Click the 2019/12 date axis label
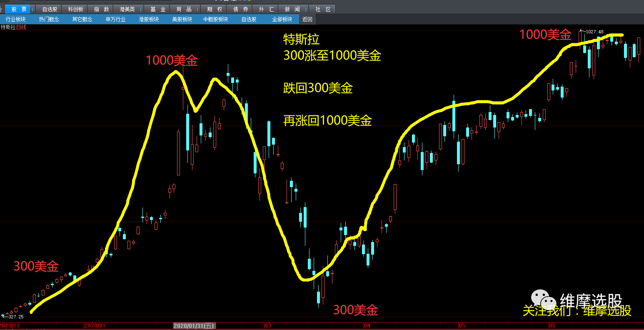This screenshot has width=644, height=330. pos(10,325)
